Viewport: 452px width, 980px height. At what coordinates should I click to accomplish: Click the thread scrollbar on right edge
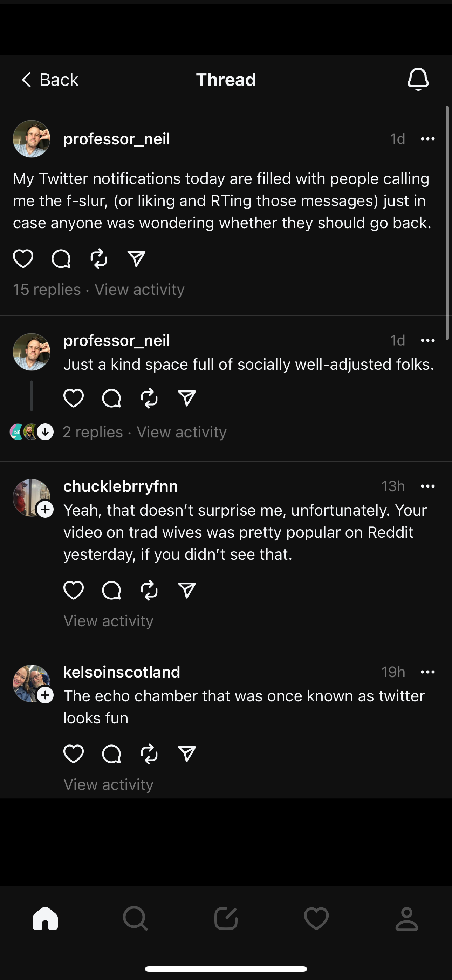pos(447,223)
